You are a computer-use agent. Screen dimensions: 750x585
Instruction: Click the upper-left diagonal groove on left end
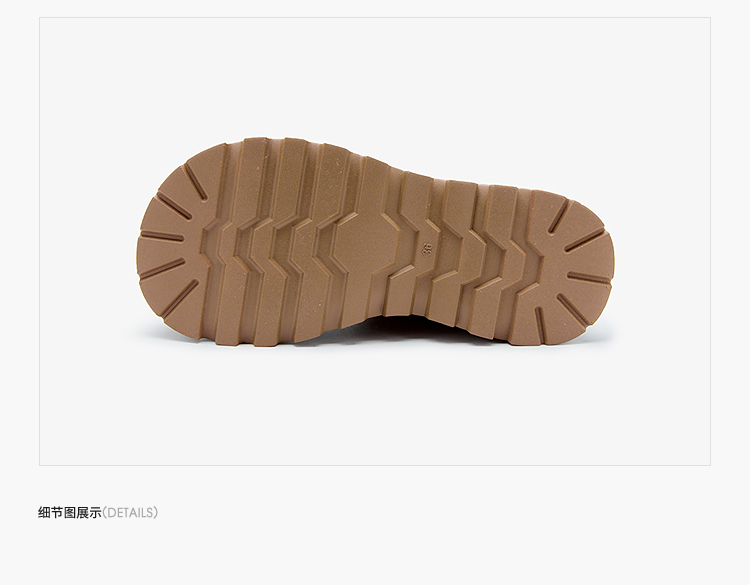pos(195,183)
